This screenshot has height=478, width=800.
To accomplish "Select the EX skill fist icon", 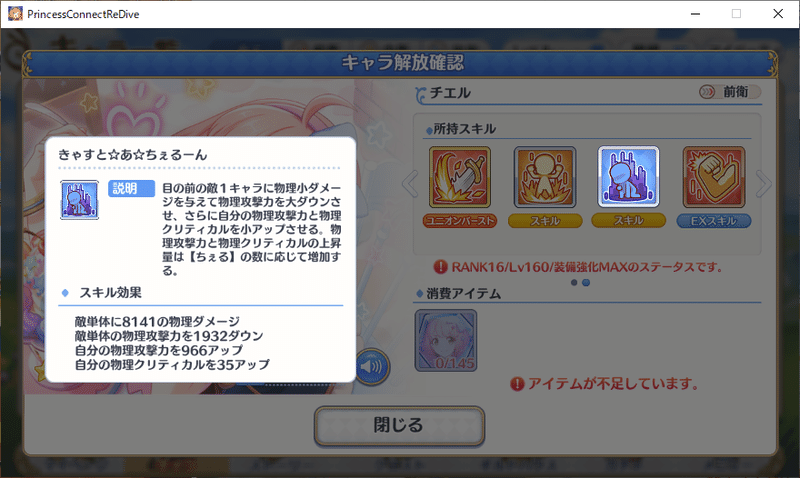I will [x=714, y=177].
